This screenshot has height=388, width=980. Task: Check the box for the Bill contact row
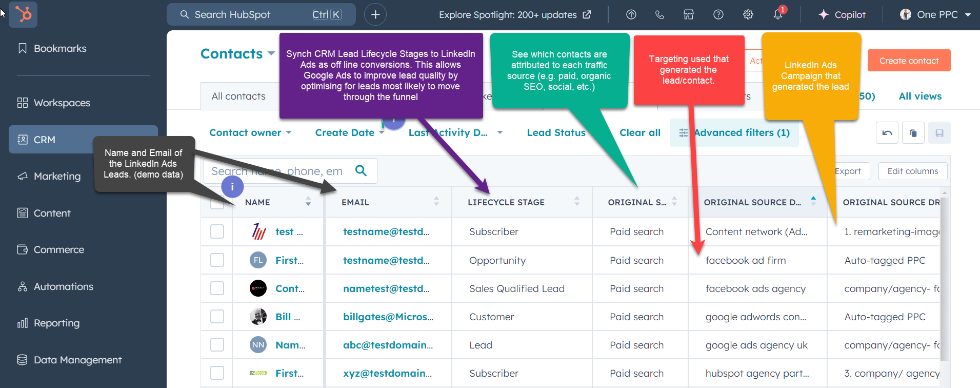[217, 317]
